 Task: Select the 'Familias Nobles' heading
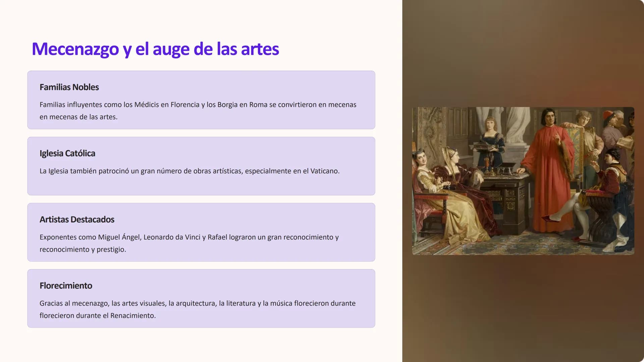point(69,87)
